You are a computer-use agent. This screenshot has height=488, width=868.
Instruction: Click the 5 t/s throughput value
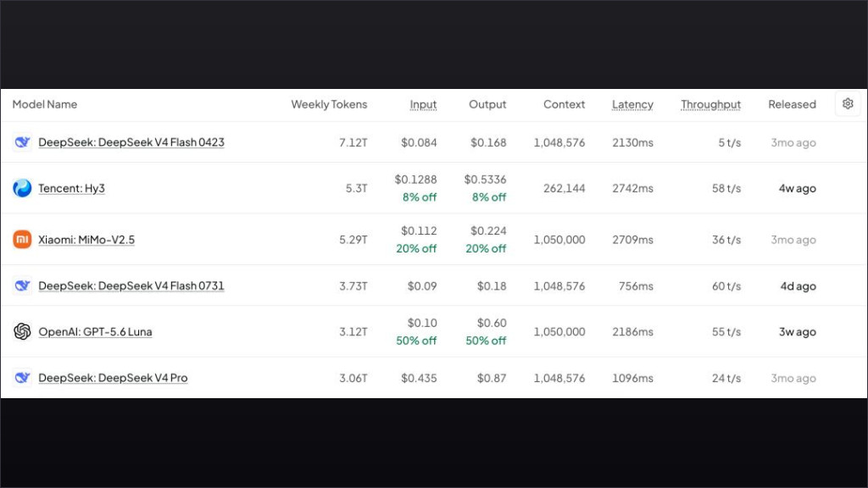[x=730, y=142]
